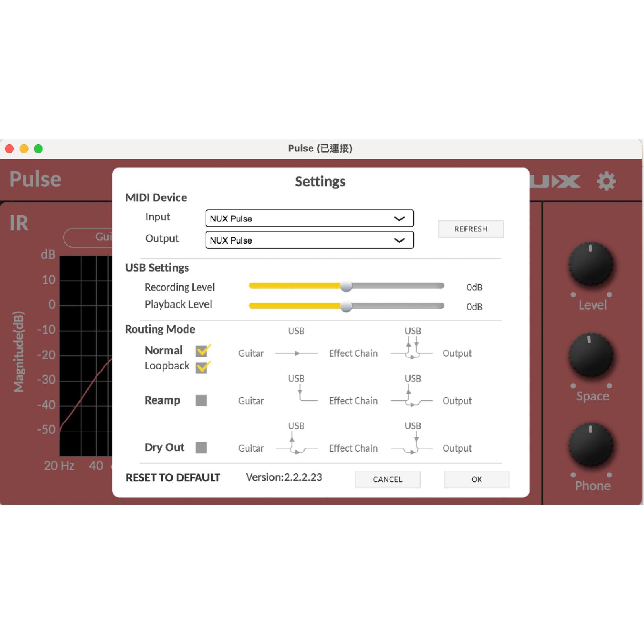Screen dimensions: 644x644
Task: Click the Pulse app title text
Action: (35, 180)
